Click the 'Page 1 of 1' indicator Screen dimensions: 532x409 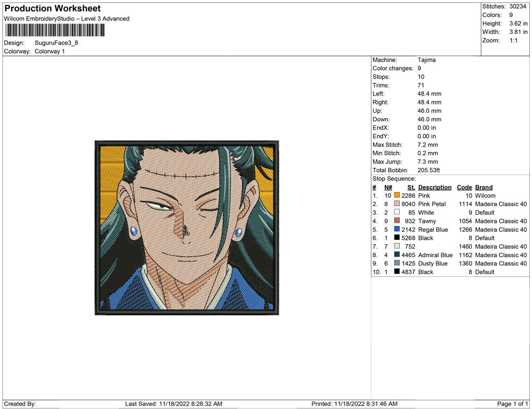click(512, 404)
